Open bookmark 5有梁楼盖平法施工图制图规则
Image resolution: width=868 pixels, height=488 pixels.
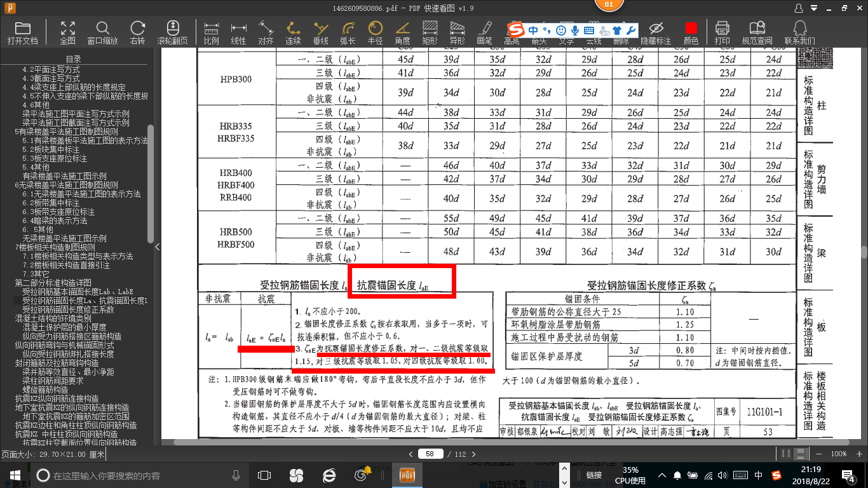[66, 132]
